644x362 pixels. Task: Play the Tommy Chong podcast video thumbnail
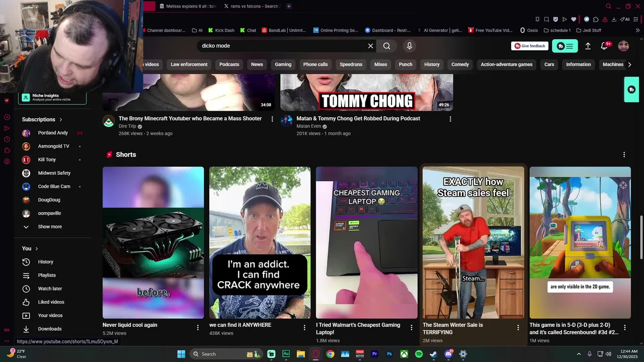click(x=366, y=93)
